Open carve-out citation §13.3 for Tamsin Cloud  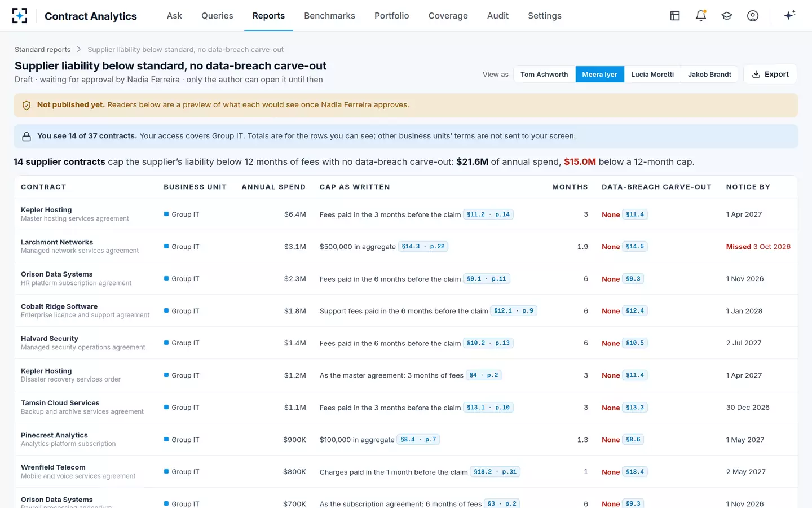point(635,408)
